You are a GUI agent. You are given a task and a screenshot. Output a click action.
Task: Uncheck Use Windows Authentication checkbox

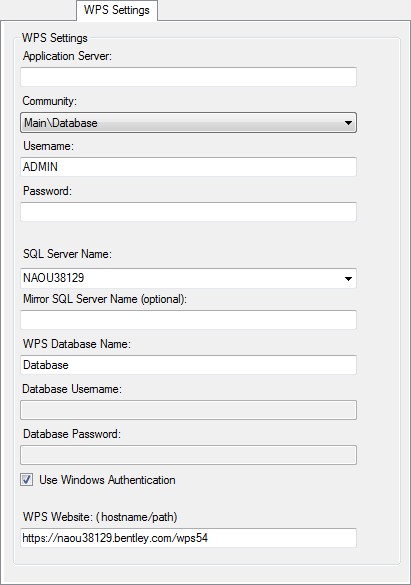point(26,480)
